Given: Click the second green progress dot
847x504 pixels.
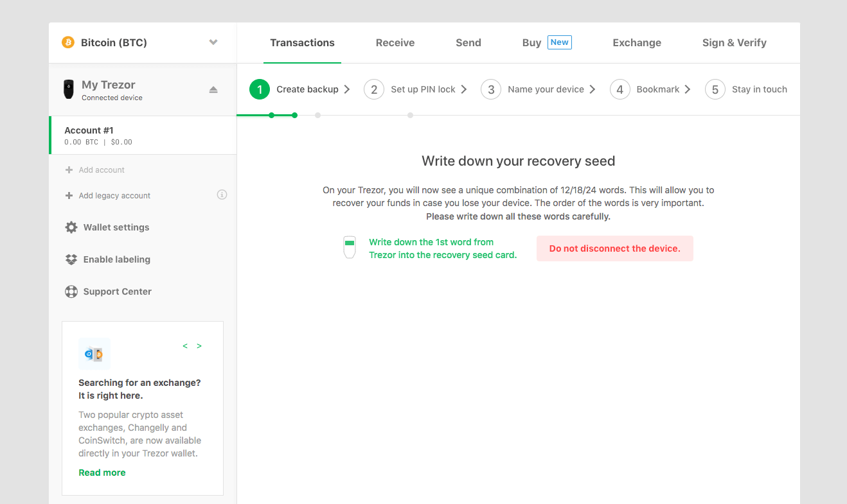Looking at the screenshot, I should [x=294, y=116].
